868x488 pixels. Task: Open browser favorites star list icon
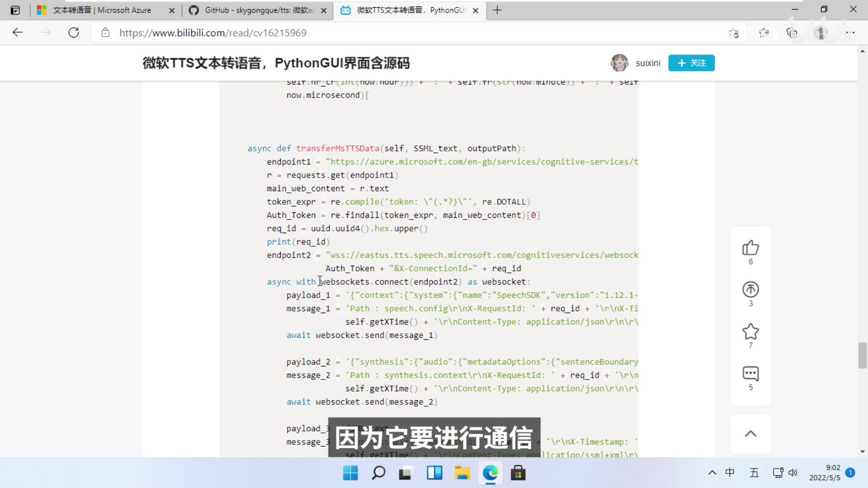click(764, 33)
